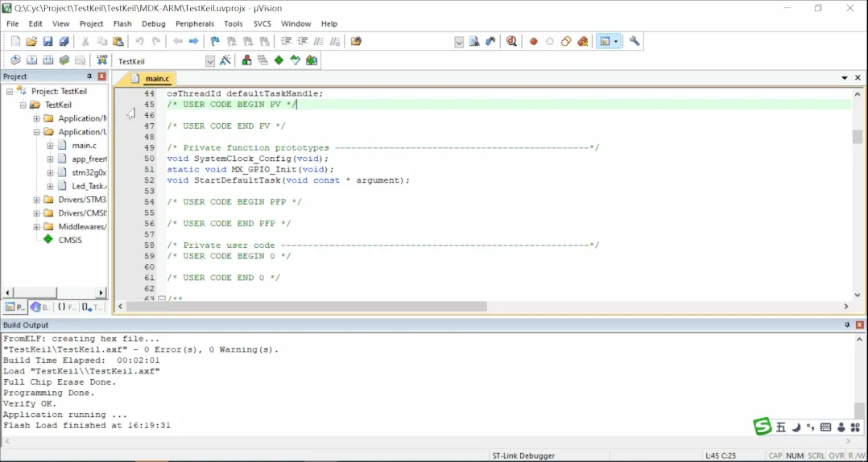Build the target with Build icon
This screenshot has height=462, width=868.
31,60
